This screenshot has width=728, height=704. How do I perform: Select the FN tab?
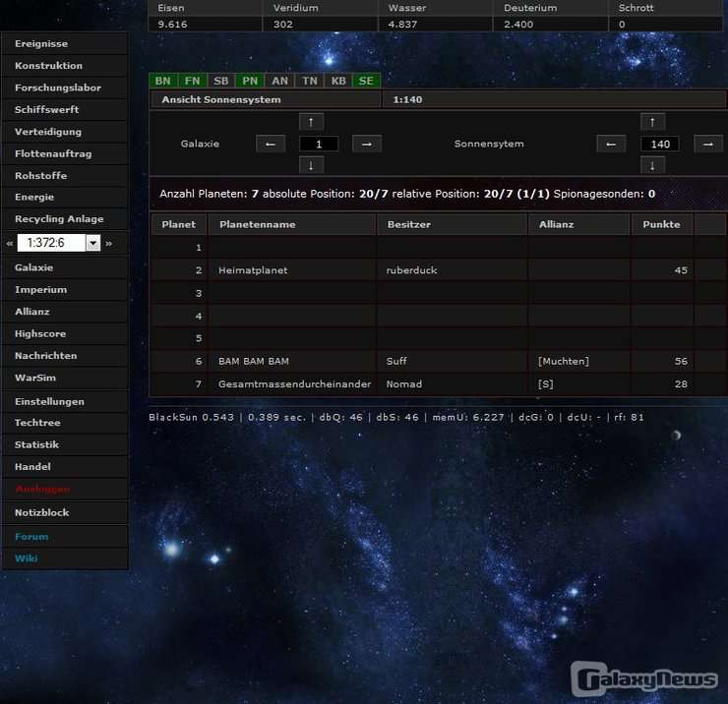coord(192,81)
